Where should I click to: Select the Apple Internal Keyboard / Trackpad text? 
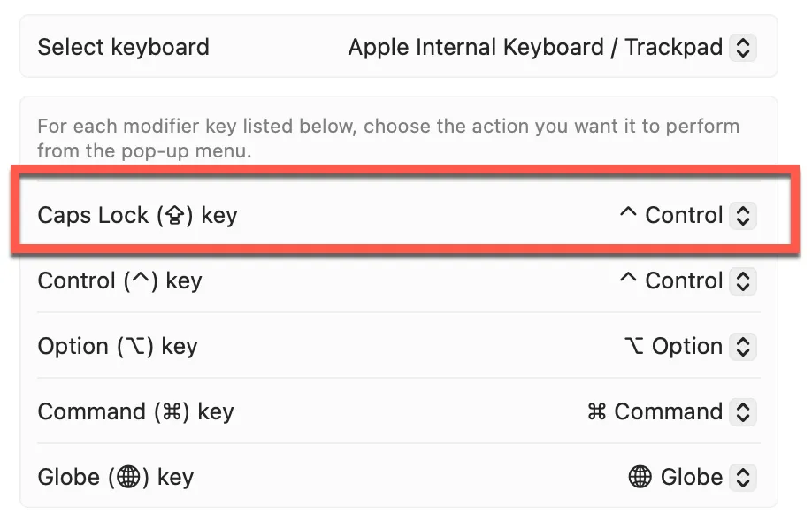point(535,47)
